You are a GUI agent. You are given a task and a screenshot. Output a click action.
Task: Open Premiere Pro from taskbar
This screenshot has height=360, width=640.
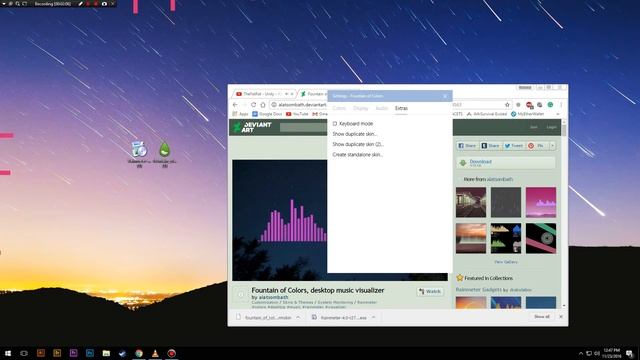73,353
